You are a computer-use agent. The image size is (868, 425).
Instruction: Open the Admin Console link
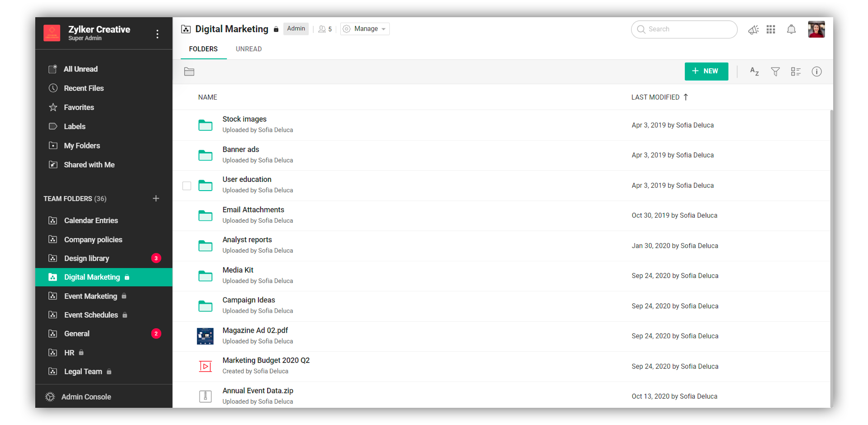[86, 397]
